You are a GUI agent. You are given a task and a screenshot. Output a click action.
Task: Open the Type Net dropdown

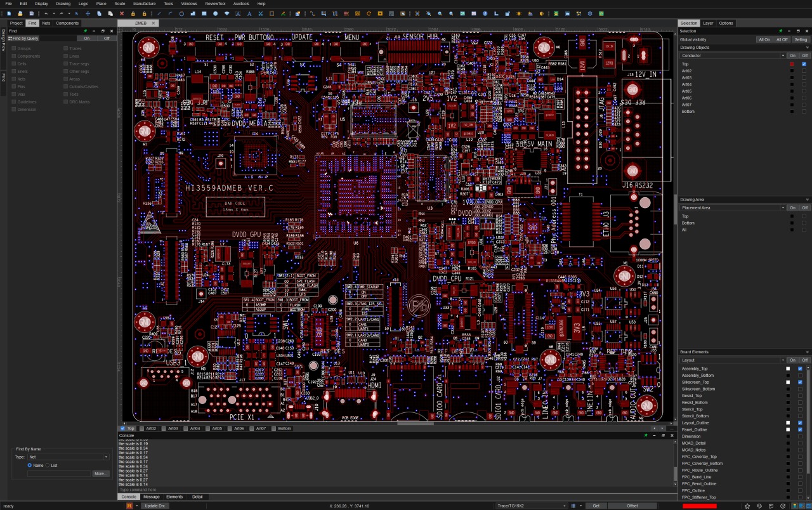point(68,457)
